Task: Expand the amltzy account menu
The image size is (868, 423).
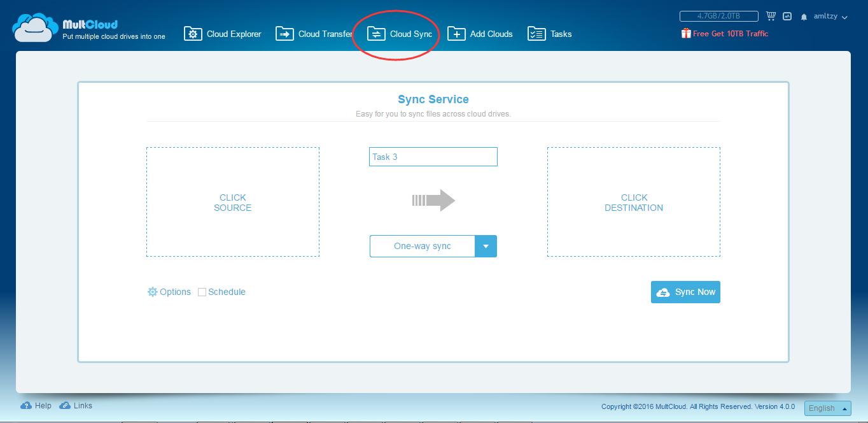Action: click(x=830, y=17)
